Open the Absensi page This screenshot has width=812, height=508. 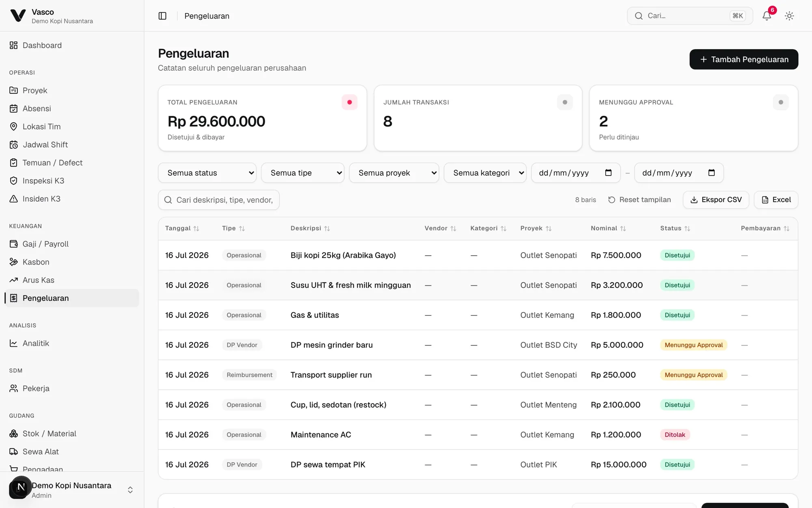coord(72,109)
